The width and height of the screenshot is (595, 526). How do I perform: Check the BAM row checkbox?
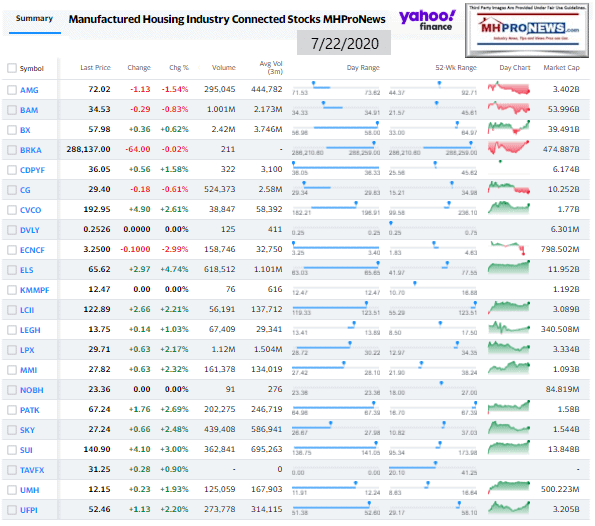pos(12,110)
